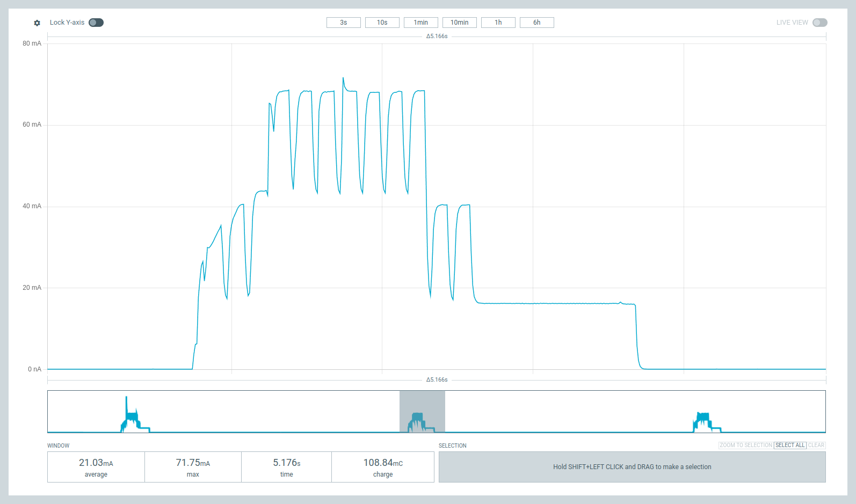Click the SELECT ALL button
The image size is (856, 504).
pos(790,445)
